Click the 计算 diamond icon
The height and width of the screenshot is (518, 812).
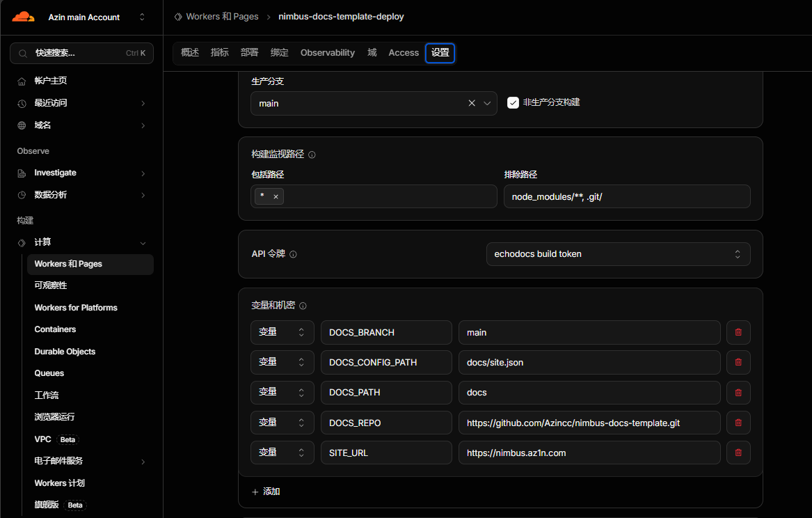coord(22,242)
